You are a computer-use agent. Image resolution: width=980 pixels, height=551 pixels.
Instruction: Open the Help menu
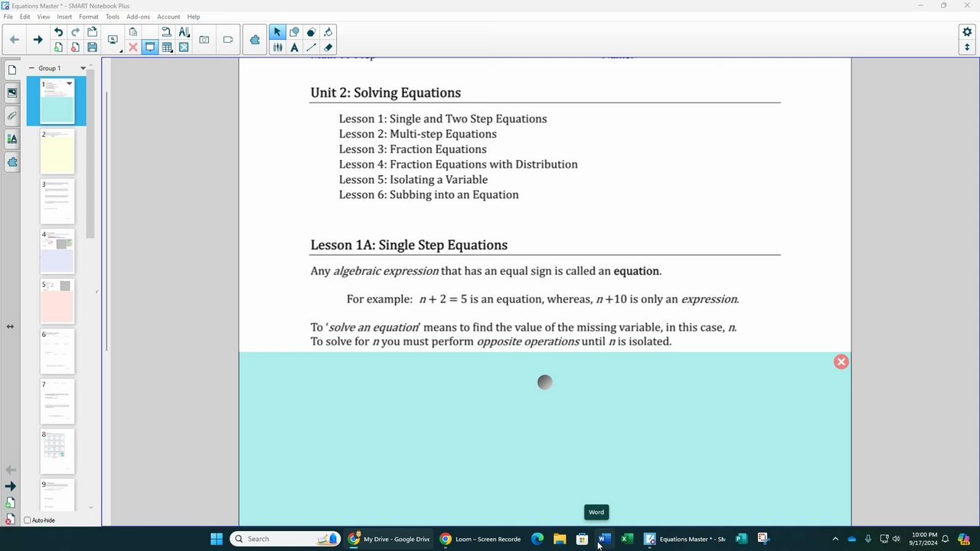point(194,17)
